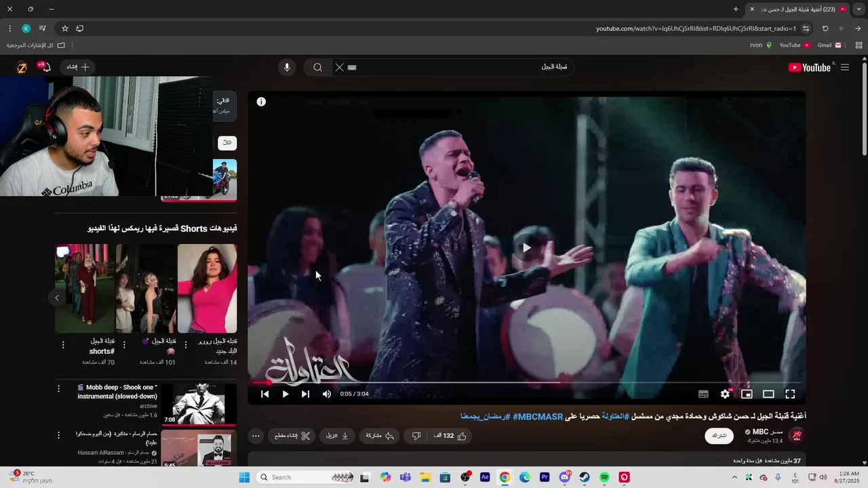868x488 pixels.
Task: Open the YouTube bookmark in bookmarks bar
Action: click(795, 45)
